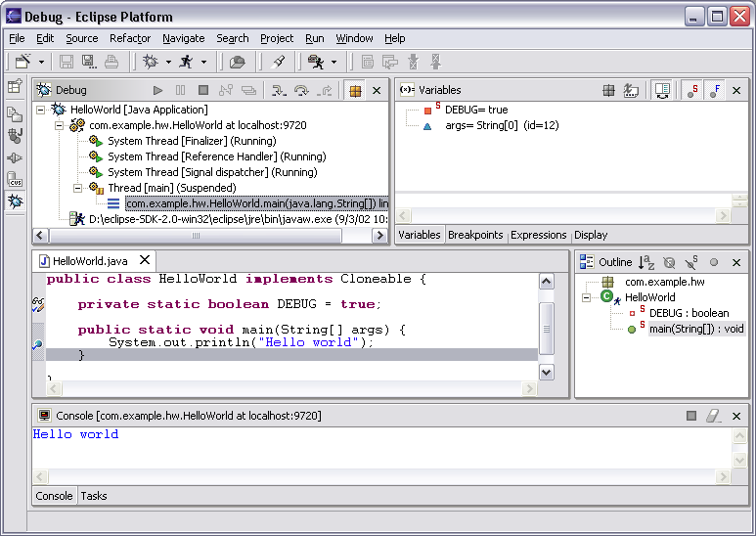This screenshot has height=536, width=756.
Task: Select the javaw.exe process entry
Action: [x=239, y=219]
